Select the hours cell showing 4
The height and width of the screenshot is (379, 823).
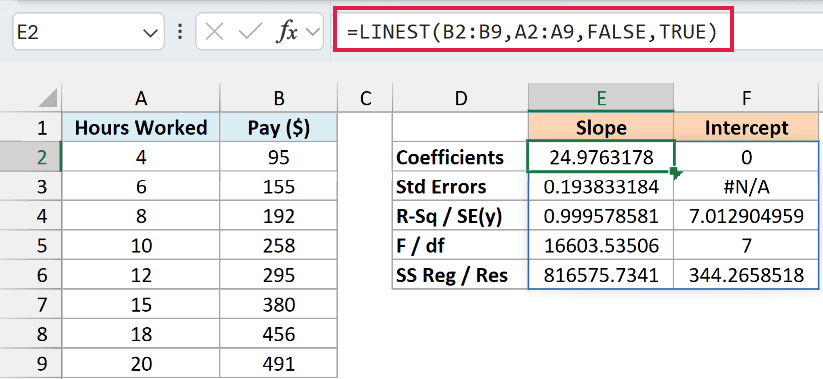pyautogui.click(x=141, y=157)
